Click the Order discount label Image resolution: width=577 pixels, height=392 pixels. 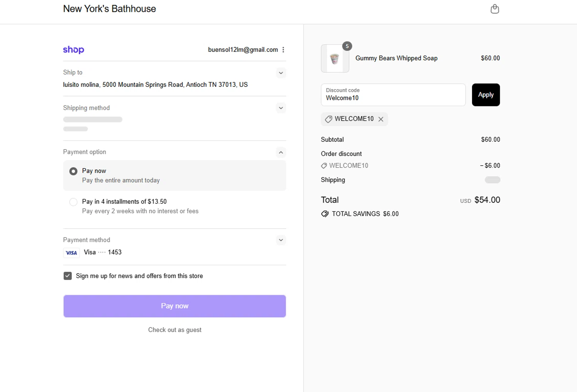[341, 154]
